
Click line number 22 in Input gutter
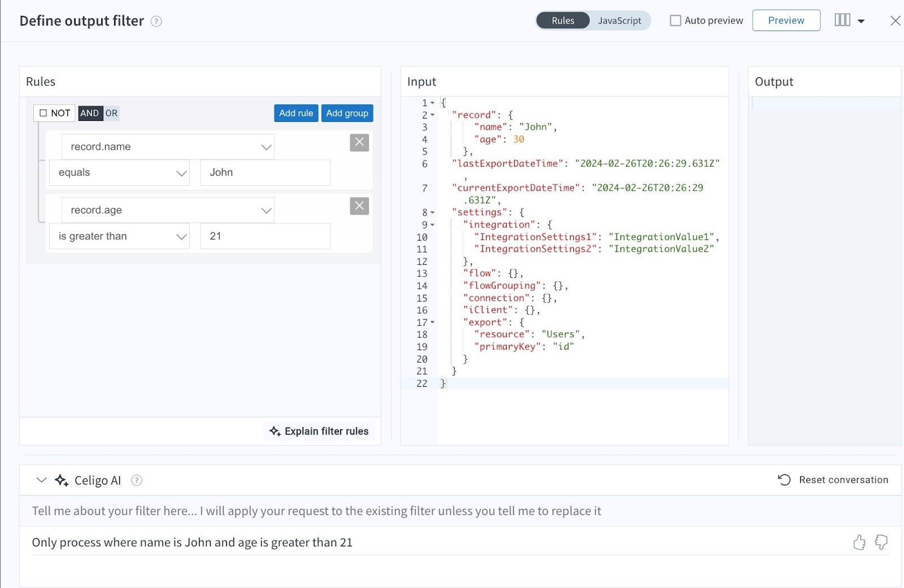pyautogui.click(x=422, y=384)
